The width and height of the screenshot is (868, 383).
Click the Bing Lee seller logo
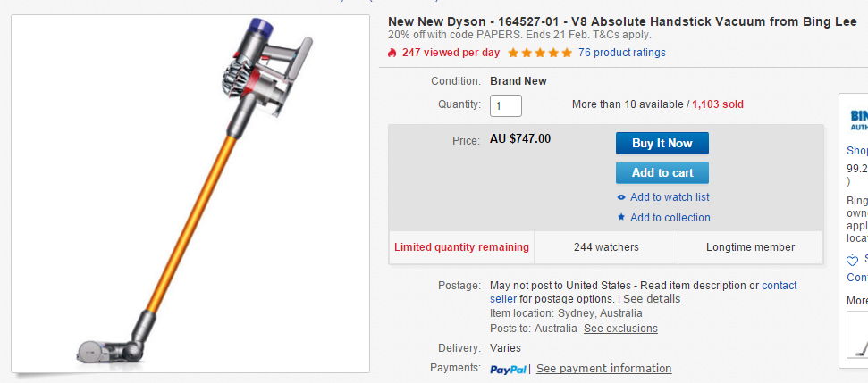click(x=859, y=120)
